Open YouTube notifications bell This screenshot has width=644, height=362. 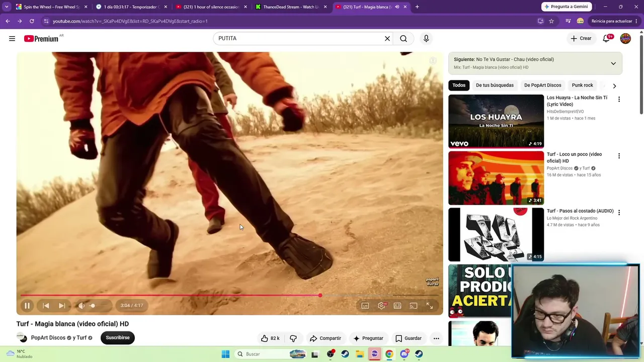(x=607, y=39)
